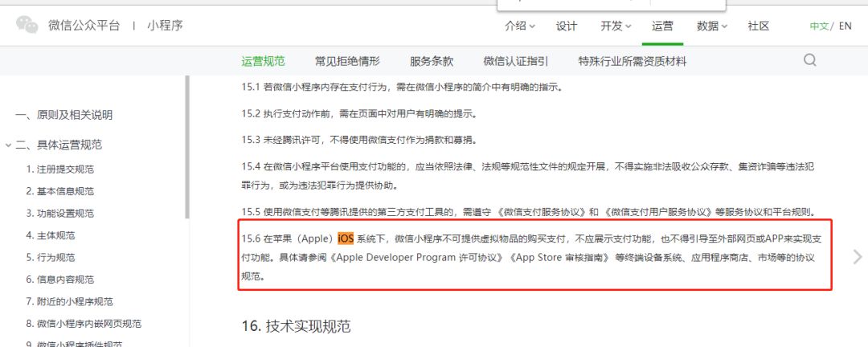Click 《Apple Developer Program 许可协议》 text
Viewport: 868px width, 347px height.
pos(417,258)
